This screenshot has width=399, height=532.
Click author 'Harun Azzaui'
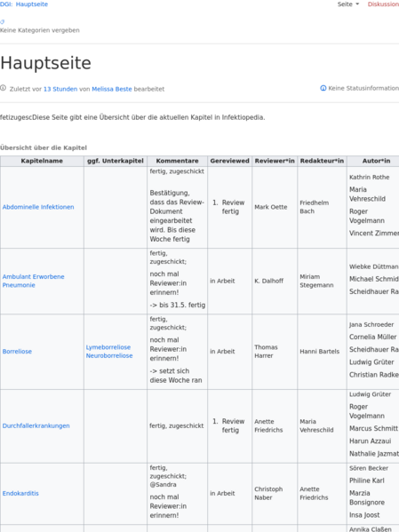[371, 441]
